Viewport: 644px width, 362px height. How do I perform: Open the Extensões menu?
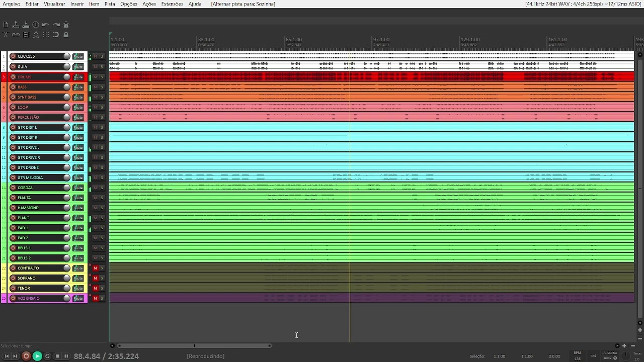coord(172,4)
